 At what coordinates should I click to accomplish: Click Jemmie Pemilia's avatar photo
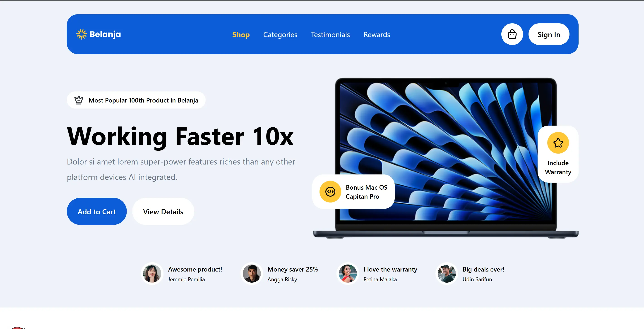[152, 274]
